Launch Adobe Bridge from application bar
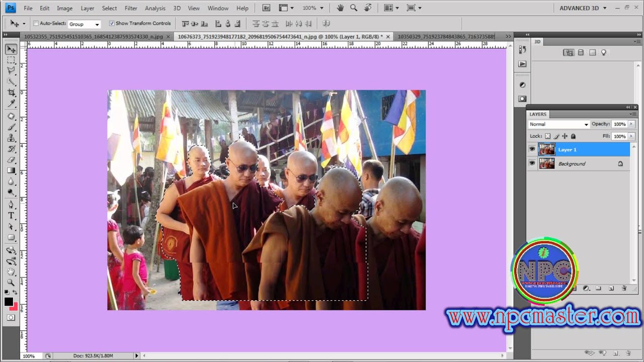Screen dimensions: 644x362 267,8
